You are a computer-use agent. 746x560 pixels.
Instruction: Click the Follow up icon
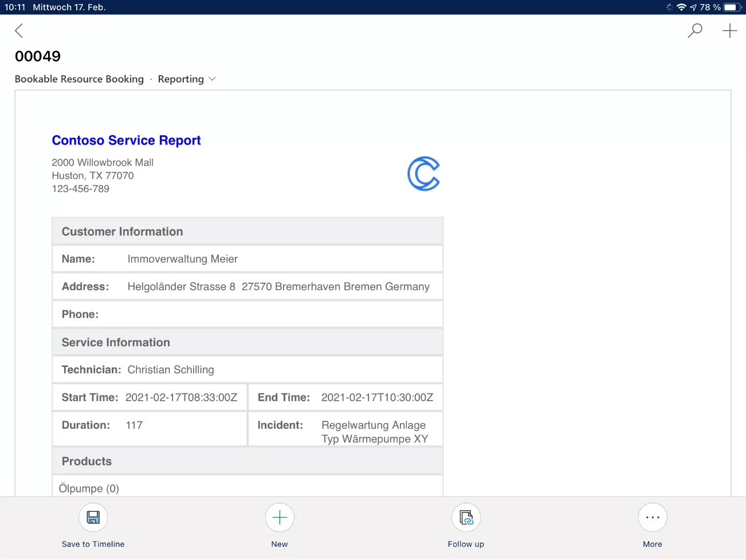pyautogui.click(x=466, y=518)
